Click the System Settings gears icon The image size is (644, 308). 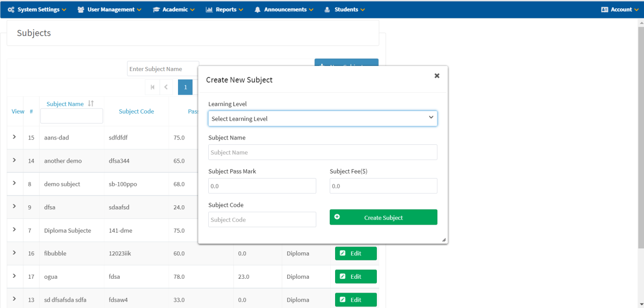(11, 9)
